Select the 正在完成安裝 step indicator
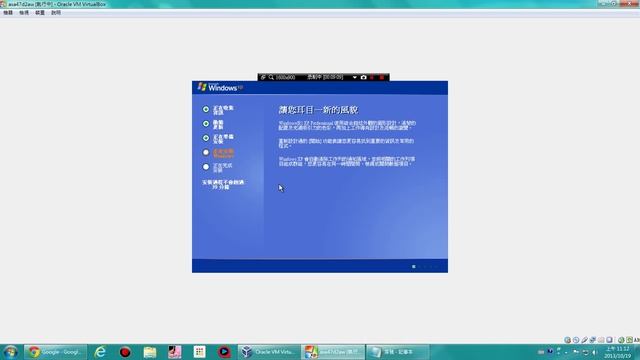This screenshot has width=640, height=360. (206, 167)
